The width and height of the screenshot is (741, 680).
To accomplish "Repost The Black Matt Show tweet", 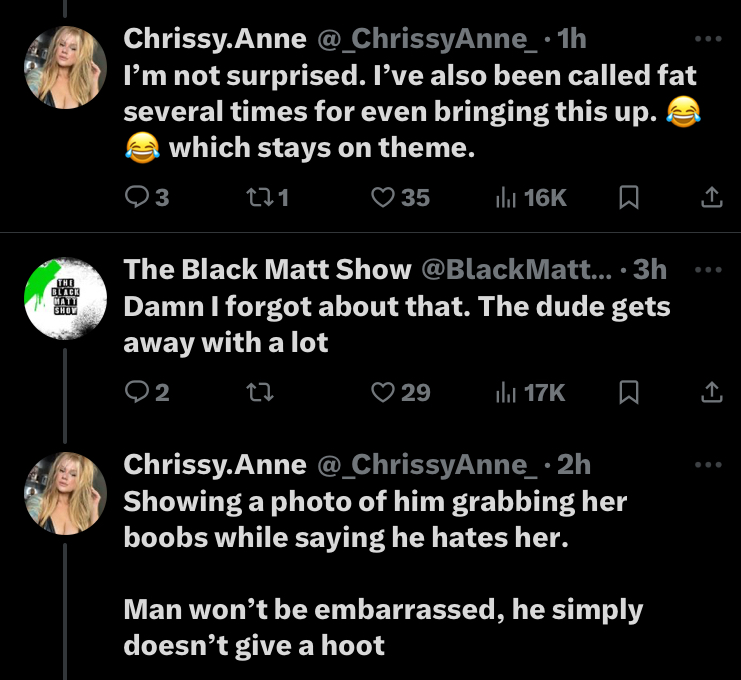I will [x=258, y=393].
